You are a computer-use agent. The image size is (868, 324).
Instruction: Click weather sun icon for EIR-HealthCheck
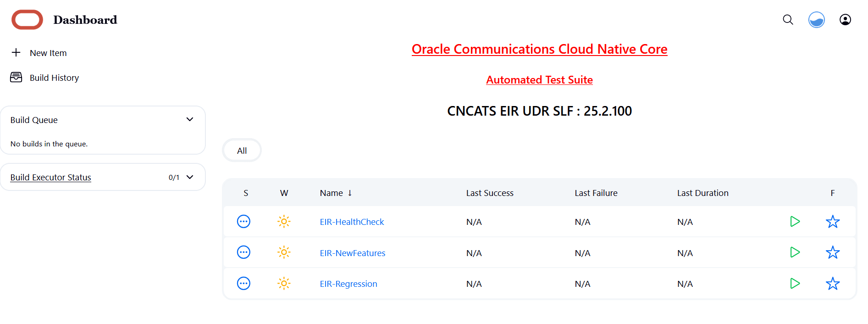click(x=284, y=222)
